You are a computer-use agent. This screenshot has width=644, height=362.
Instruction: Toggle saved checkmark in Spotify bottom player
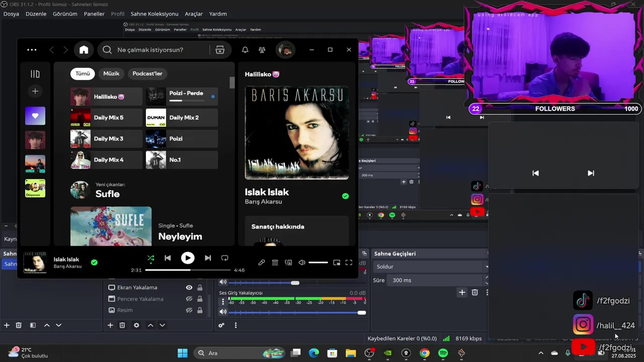point(94,262)
